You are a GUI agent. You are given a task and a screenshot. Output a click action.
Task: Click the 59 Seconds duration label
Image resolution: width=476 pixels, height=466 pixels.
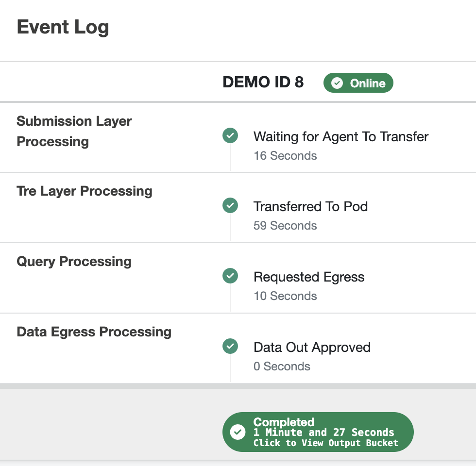[285, 226]
